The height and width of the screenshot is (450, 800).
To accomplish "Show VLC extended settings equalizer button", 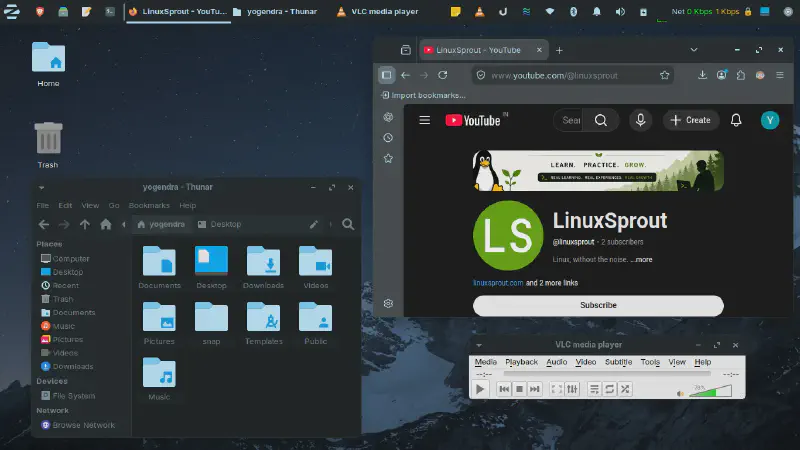I will (x=572, y=389).
